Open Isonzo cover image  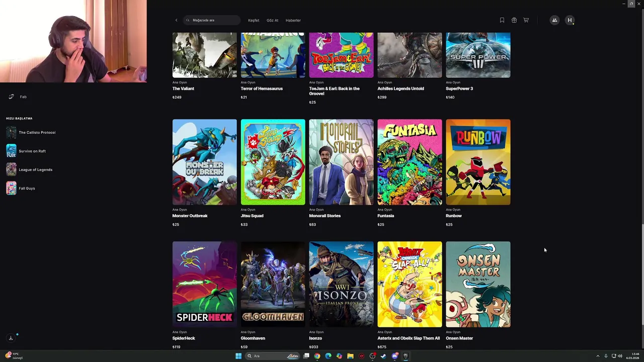coord(341,284)
